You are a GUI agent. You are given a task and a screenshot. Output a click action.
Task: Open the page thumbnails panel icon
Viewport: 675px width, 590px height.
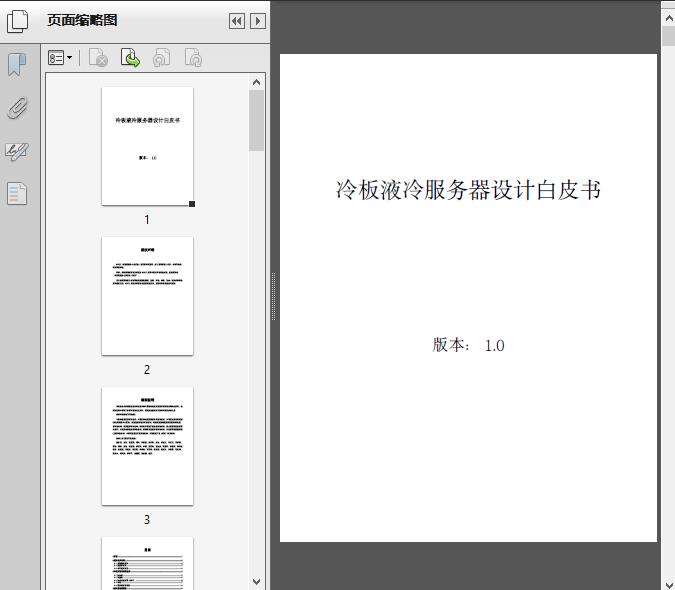[x=18, y=22]
